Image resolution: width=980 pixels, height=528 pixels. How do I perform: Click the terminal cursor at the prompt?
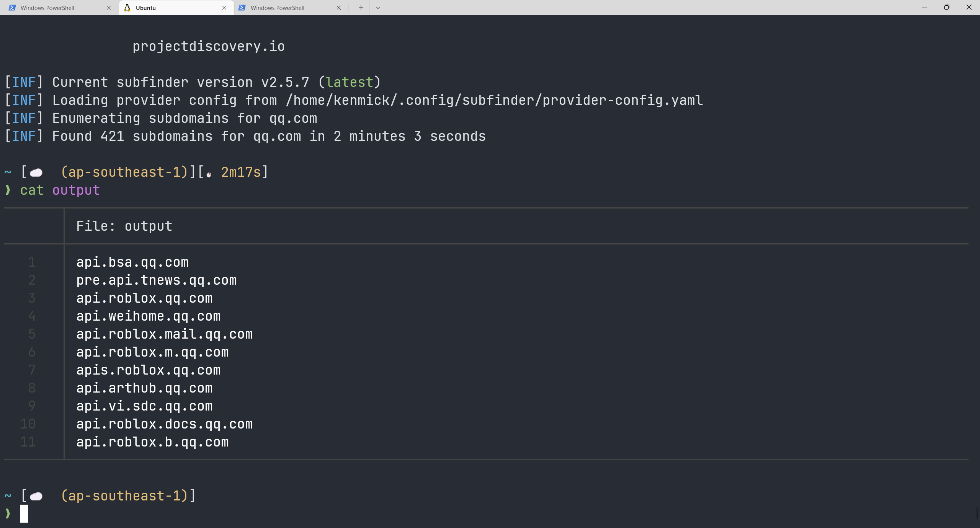click(x=24, y=513)
